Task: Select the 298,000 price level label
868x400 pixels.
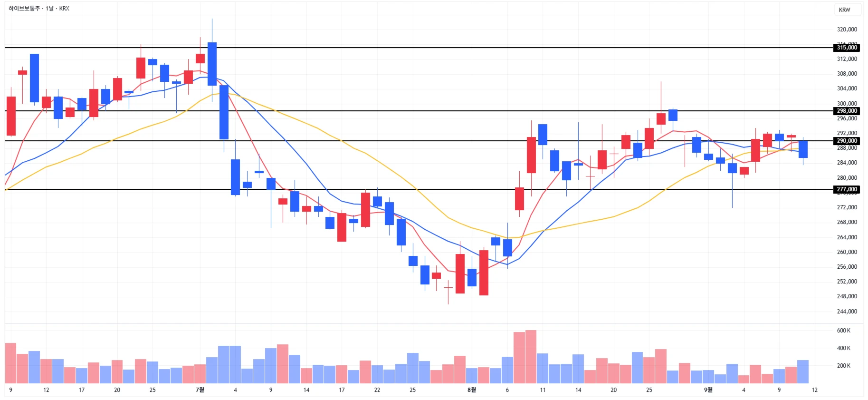Action: pos(847,111)
